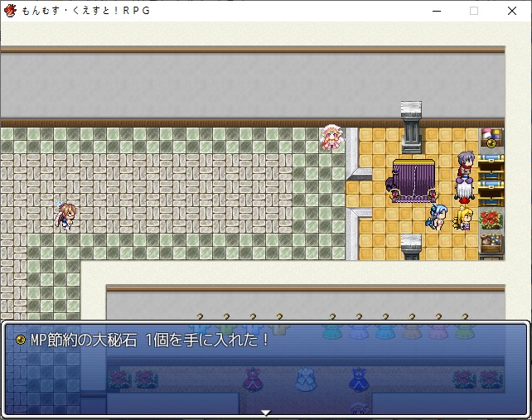Viewport: 532px width, 420px height.
Task: Click the top blue treasure chest
Action: tap(491, 162)
